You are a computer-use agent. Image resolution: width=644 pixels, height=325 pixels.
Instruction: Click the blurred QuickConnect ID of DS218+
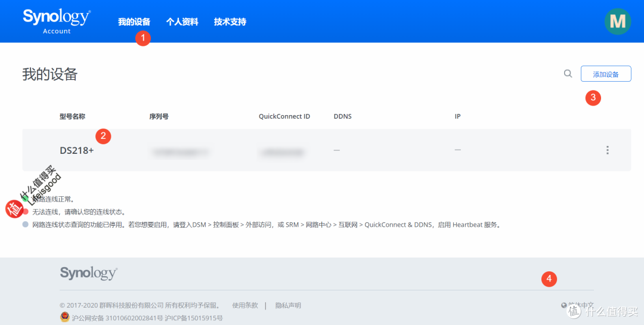pyautogui.click(x=281, y=153)
